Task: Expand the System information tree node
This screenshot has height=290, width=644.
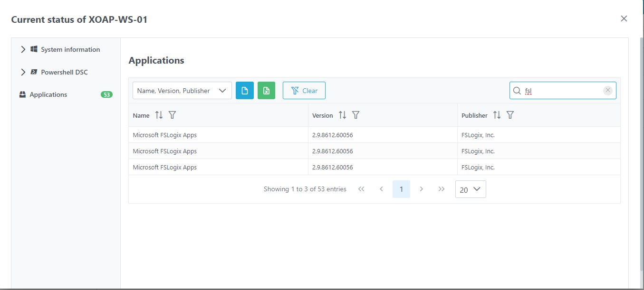Action: tap(23, 49)
